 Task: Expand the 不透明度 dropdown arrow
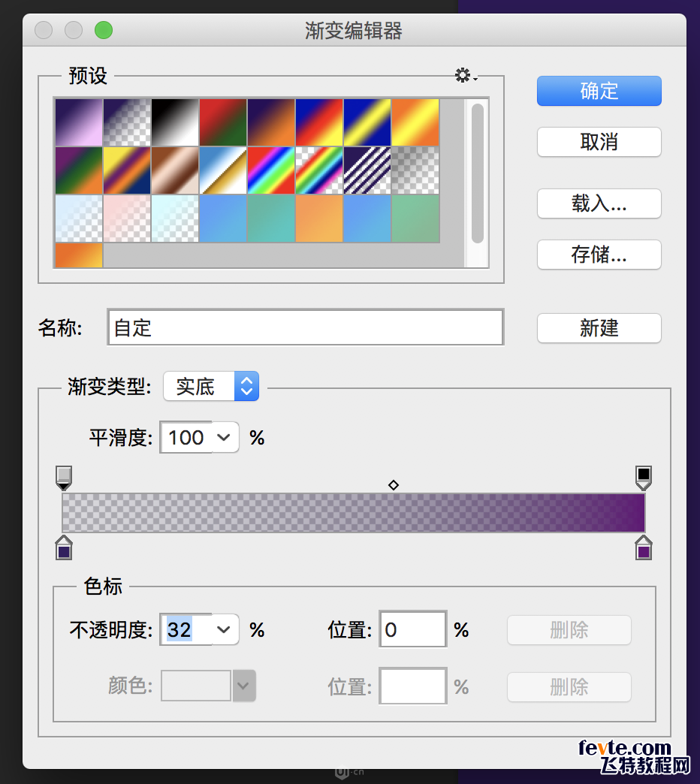[224, 629]
